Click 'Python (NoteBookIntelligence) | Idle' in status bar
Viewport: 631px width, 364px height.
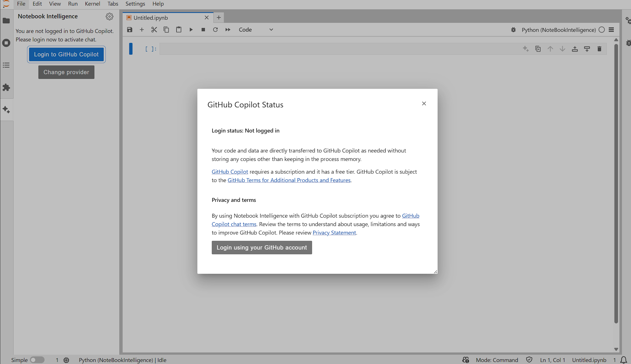click(x=122, y=360)
